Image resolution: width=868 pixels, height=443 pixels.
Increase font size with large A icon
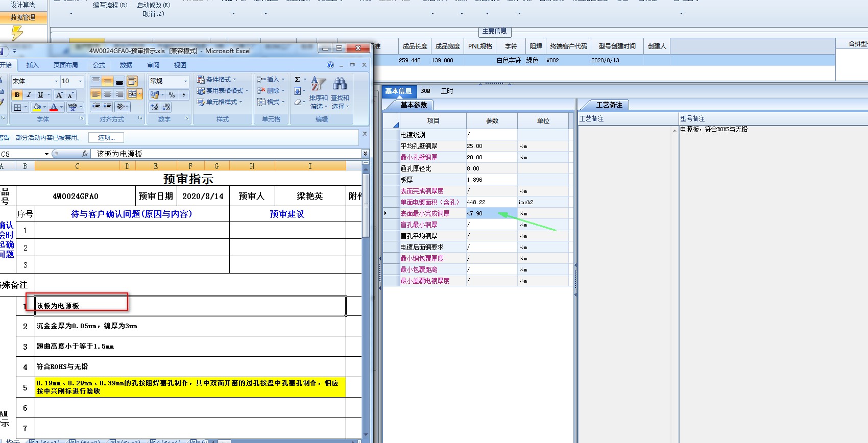[x=59, y=95]
